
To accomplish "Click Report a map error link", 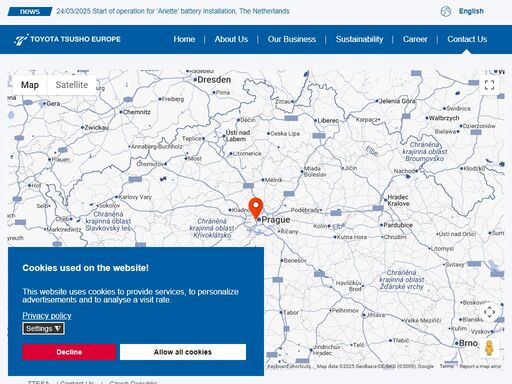I will pyautogui.click(x=480, y=366).
